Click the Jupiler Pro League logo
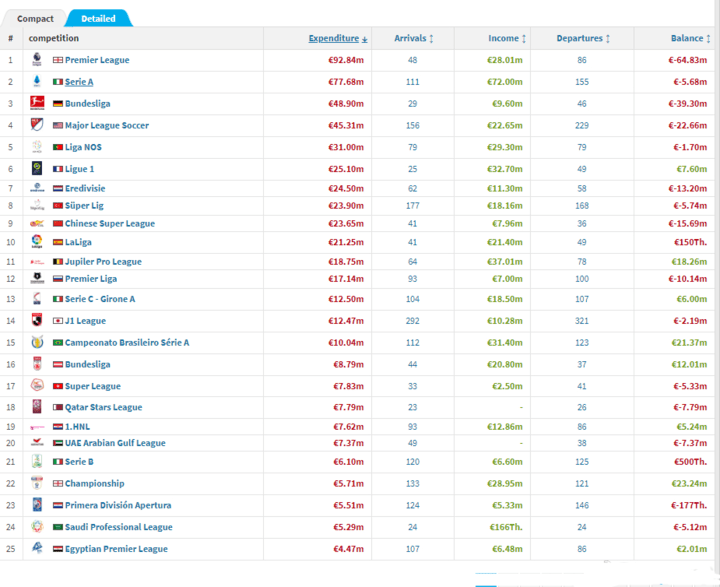The height and width of the screenshot is (587, 720). 37,262
